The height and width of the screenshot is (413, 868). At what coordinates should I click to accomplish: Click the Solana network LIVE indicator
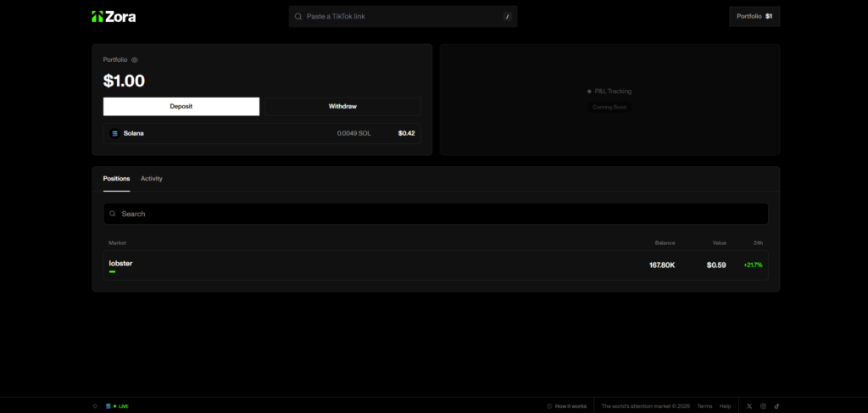point(118,406)
